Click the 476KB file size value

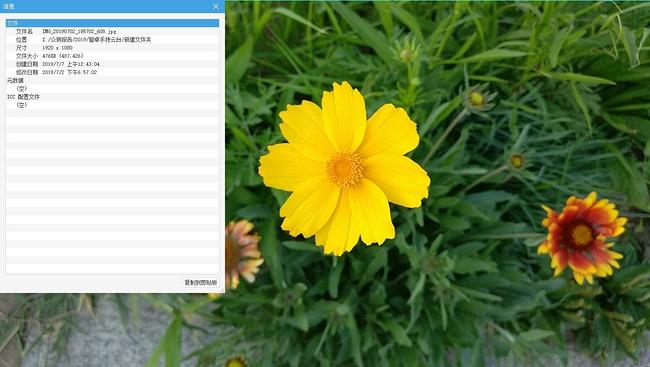[x=63, y=56]
